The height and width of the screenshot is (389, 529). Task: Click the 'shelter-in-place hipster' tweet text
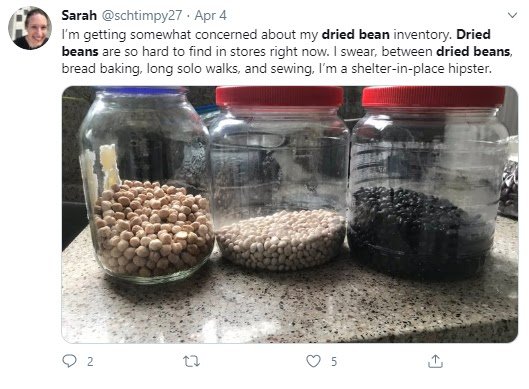click(421, 68)
